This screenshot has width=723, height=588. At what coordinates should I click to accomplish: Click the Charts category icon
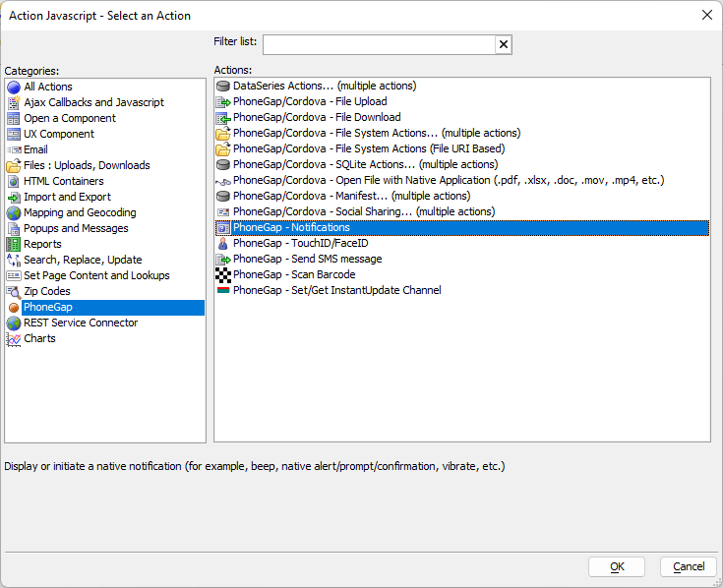(x=14, y=339)
